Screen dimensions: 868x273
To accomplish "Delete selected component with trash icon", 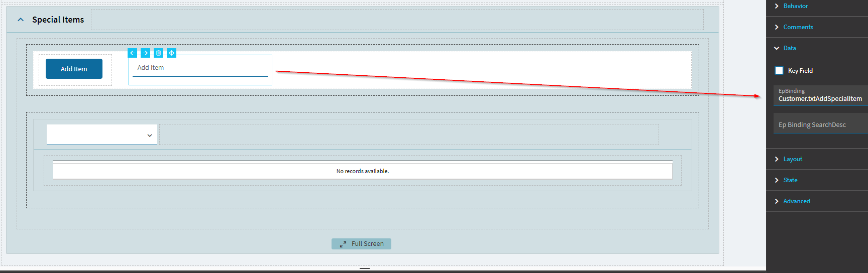I will (158, 53).
